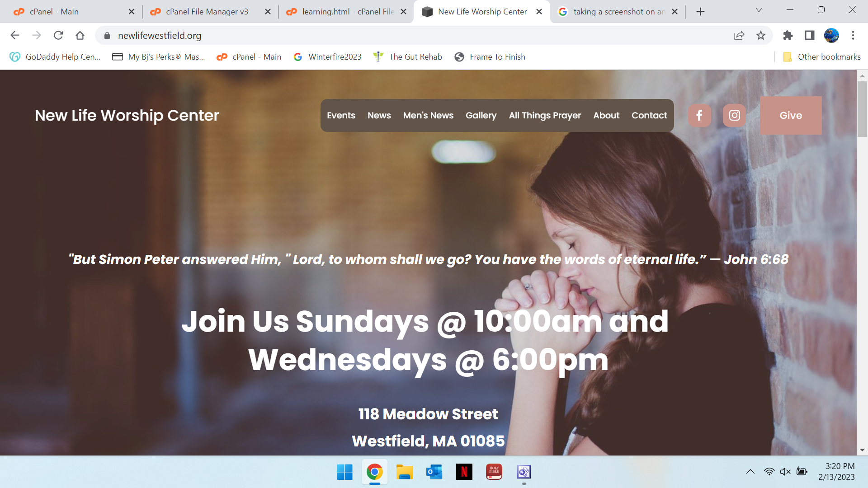Screen dimensions: 868x488
Task: Toggle the muted volume tray icon
Action: pyautogui.click(x=785, y=472)
